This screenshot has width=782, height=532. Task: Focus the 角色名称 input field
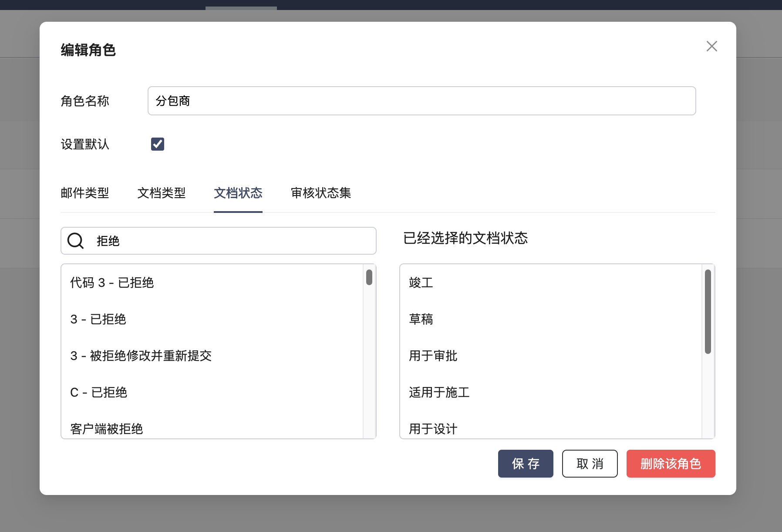(421, 101)
